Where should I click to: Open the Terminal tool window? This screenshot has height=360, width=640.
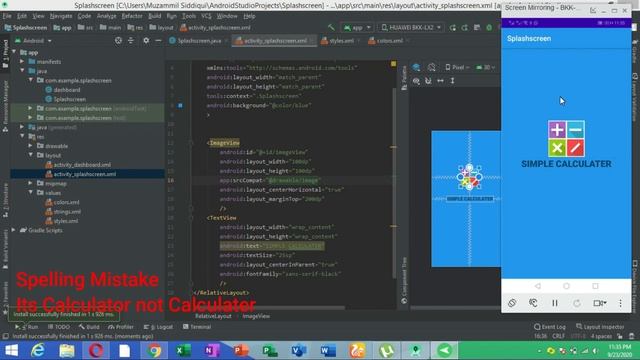[197, 327]
